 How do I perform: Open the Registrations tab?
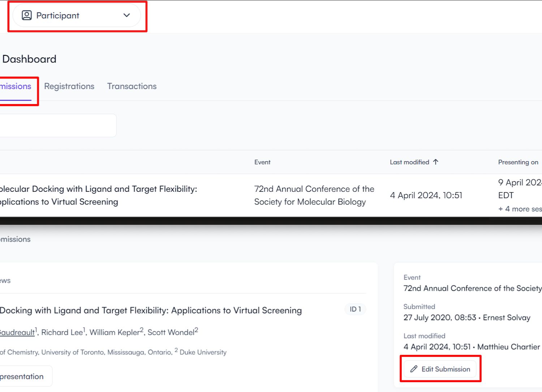tap(69, 86)
